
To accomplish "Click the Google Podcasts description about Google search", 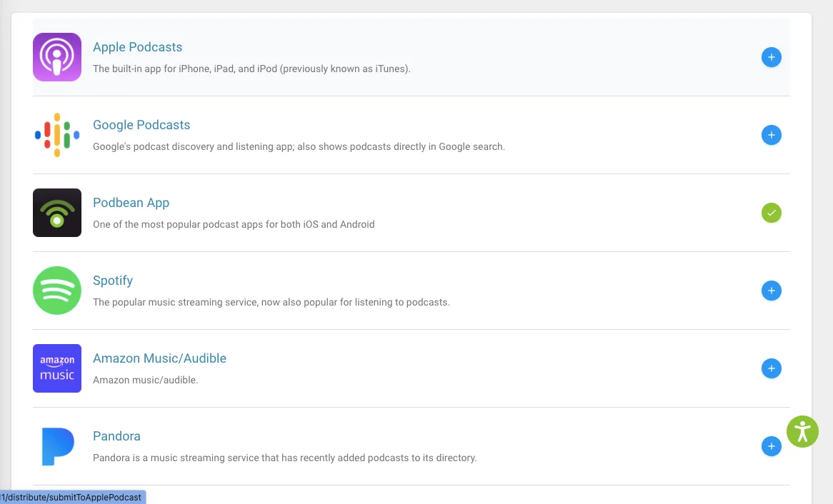I will pyautogui.click(x=299, y=146).
